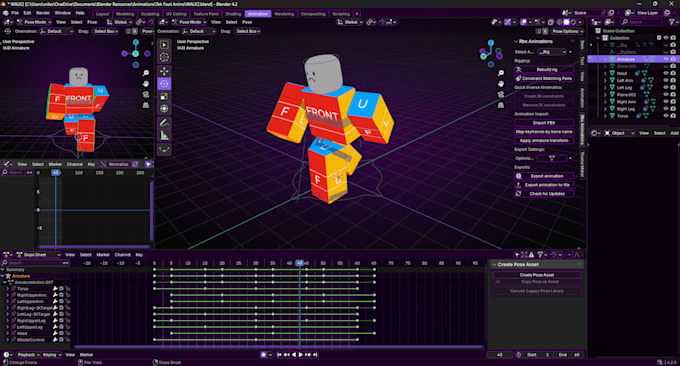The height and width of the screenshot is (366, 680).
Task: Select the Transform tool in main viewport
Action: coord(164,109)
